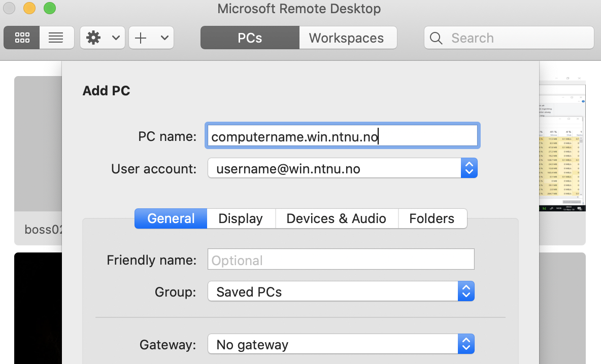Open the Display tab
Image resolution: width=601 pixels, height=364 pixels.
(x=241, y=218)
